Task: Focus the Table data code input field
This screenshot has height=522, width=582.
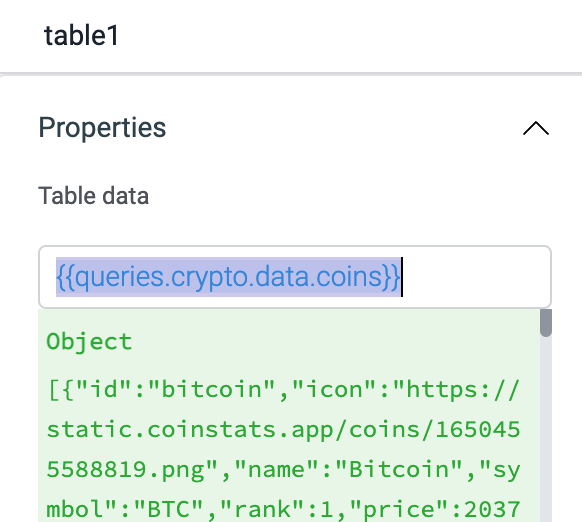Action: 295,277
